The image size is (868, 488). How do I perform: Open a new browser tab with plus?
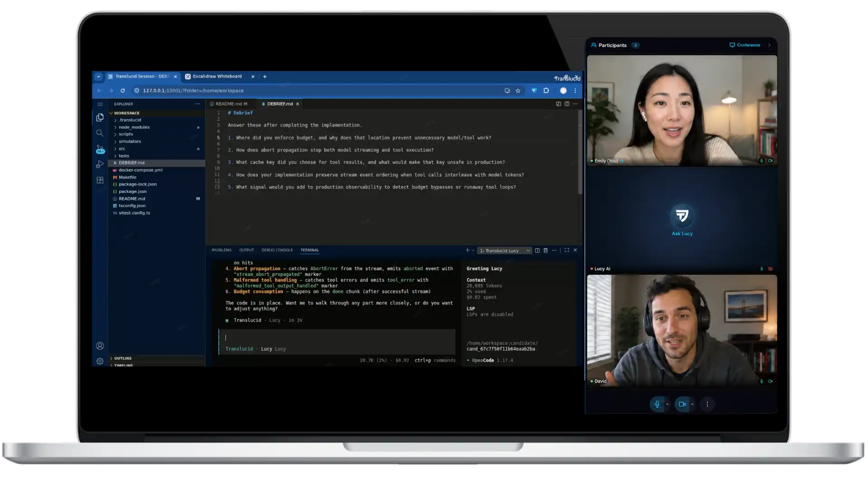click(265, 76)
